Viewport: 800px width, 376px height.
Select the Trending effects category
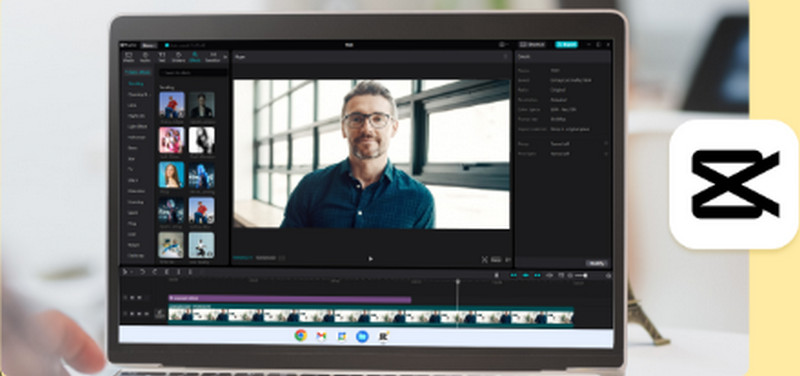point(136,83)
